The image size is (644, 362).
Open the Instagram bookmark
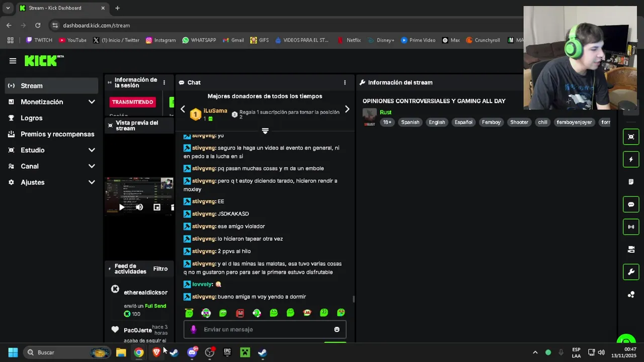click(160, 40)
